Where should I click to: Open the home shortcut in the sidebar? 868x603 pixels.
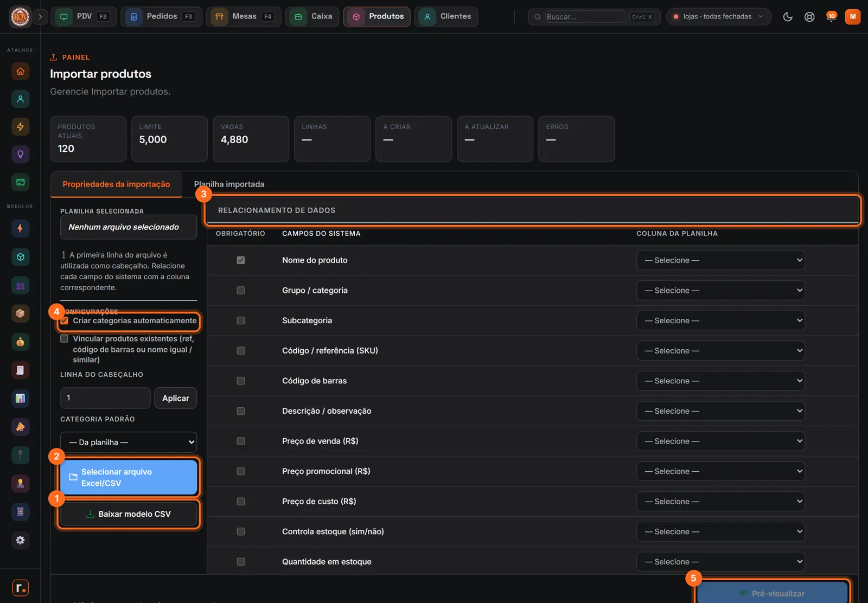click(20, 71)
